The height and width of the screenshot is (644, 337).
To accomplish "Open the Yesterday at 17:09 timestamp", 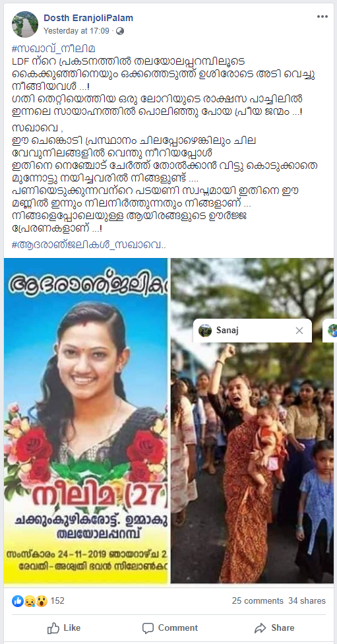I will point(77,31).
